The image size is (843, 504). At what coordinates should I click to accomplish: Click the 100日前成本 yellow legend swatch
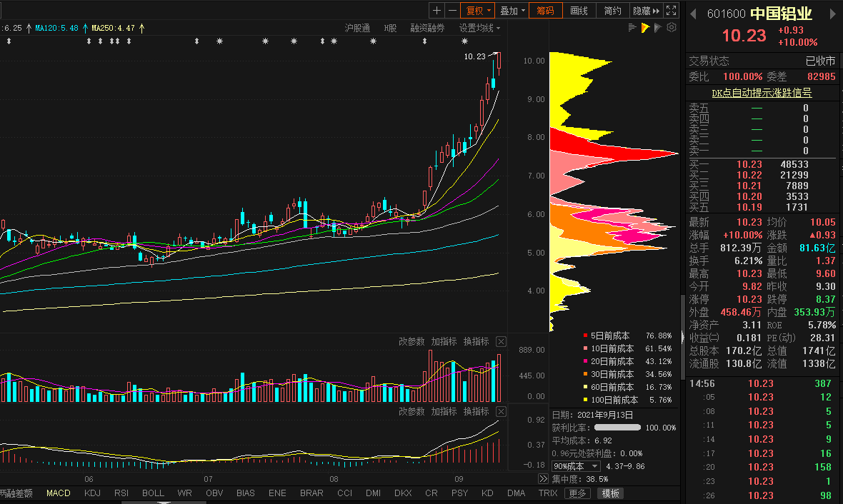(x=586, y=400)
